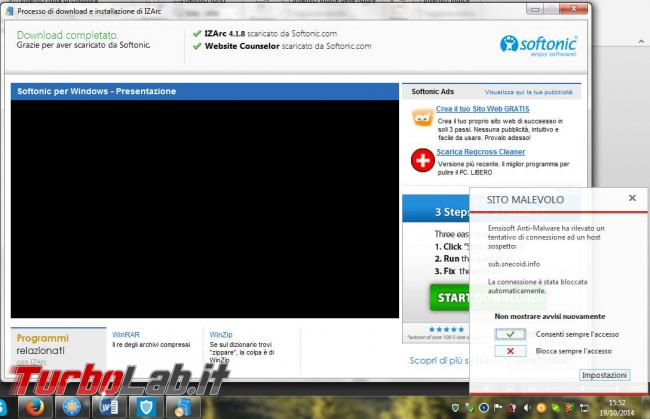650x419 pixels.
Task: Open Impostazioni in the Emsisoft alert
Action: point(604,375)
